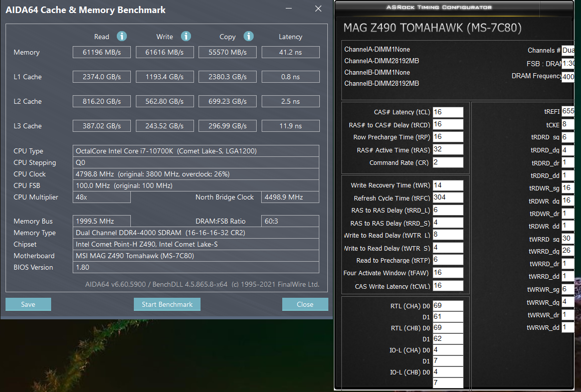The width and height of the screenshot is (581, 392).
Task: Click the Close button in AIDA64
Action: coord(305,304)
